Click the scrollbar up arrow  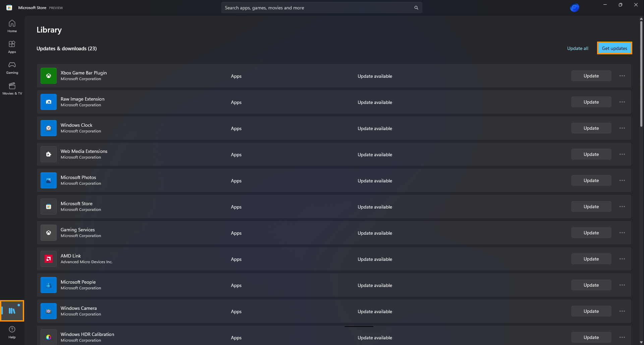point(641,19)
